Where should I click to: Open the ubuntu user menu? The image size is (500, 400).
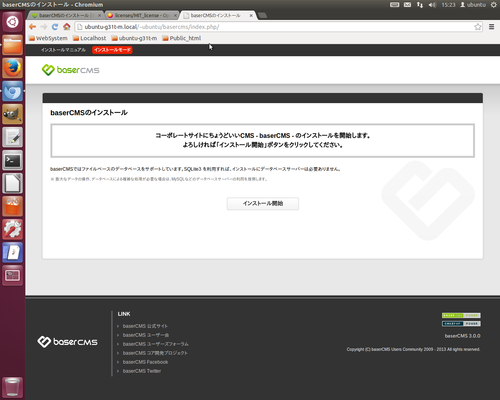click(x=473, y=5)
